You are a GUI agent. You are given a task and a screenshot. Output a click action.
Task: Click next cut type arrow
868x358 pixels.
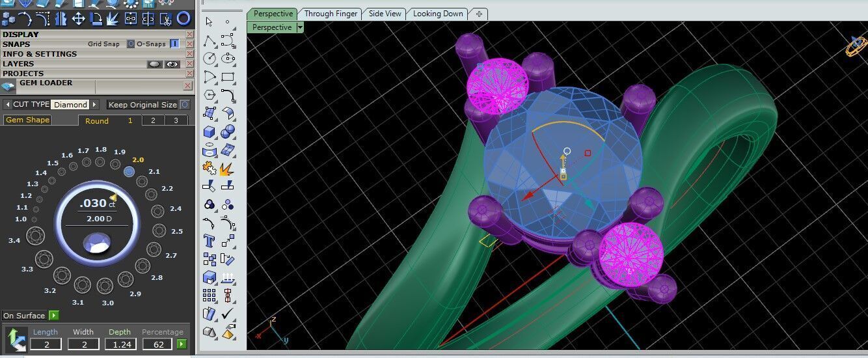[94, 104]
